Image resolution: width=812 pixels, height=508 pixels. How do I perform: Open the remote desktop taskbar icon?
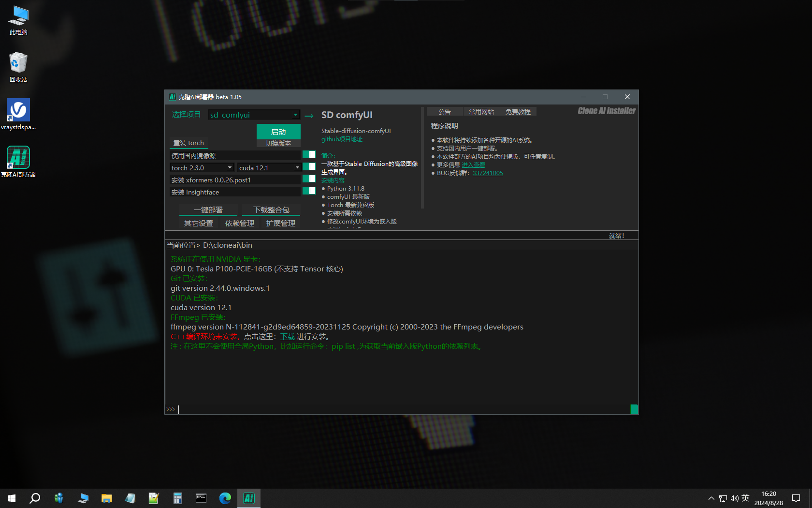pos(83,498)
